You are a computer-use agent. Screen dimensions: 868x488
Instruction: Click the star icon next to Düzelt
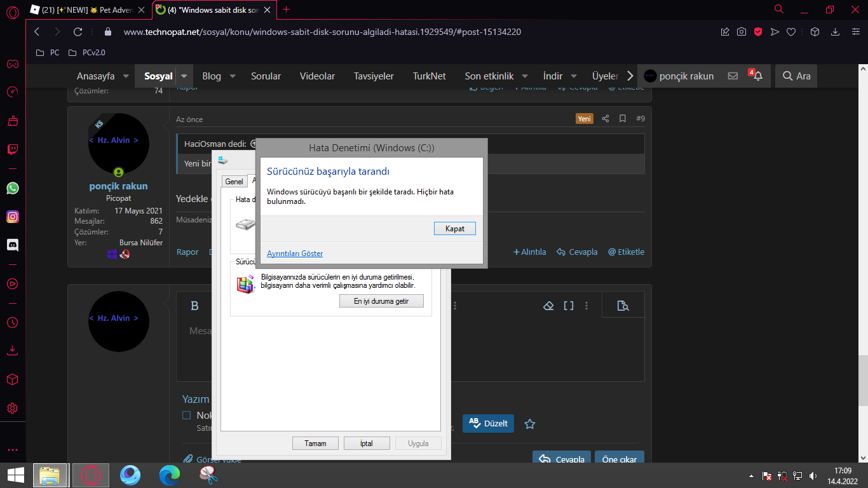(x=530, y=423)
